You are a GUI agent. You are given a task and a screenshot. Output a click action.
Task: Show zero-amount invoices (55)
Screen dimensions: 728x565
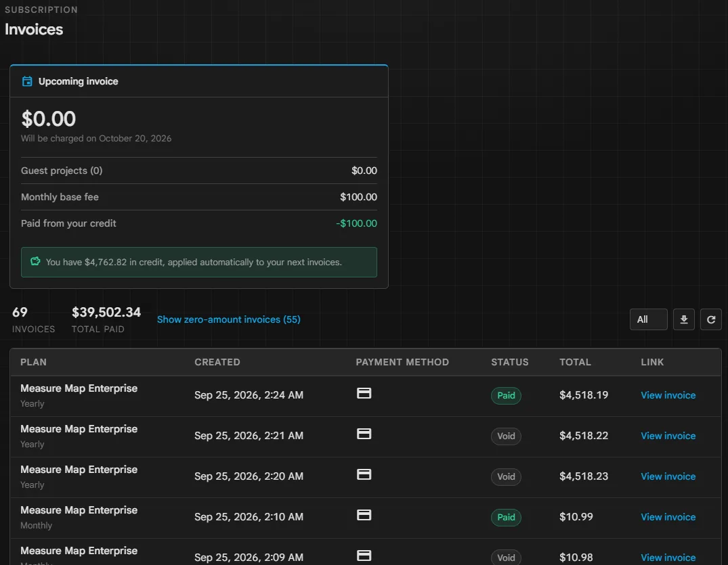tap(228, 319)
